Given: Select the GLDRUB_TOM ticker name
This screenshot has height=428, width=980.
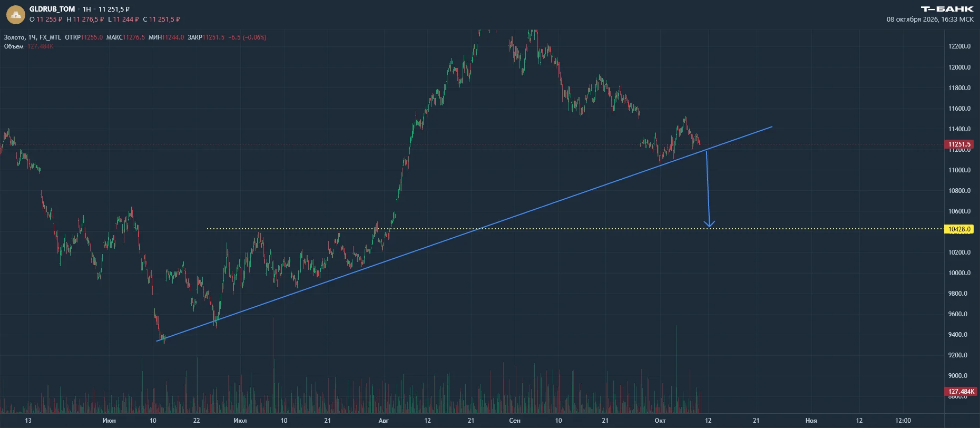Looking at the screenshot, I should pos(52,9).
